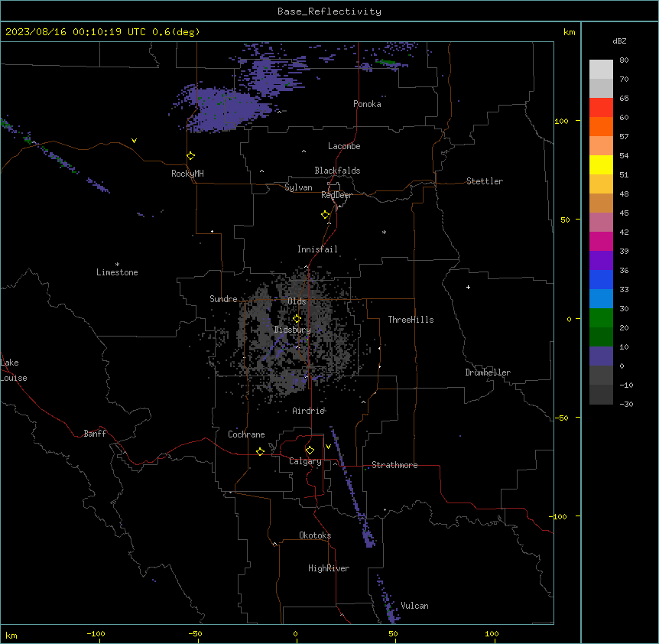Viewport: 659px width, 644px height.
Task: Click the Cochrane city label
Action: [246, 434]
